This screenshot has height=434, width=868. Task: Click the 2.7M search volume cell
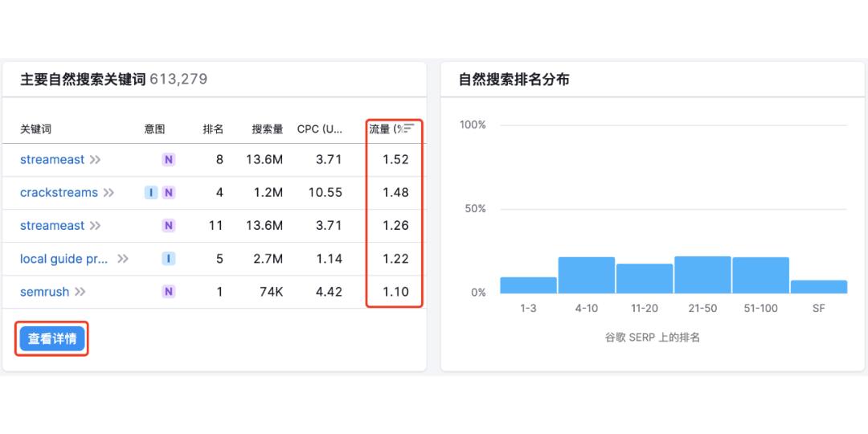click(x=268, y=259)
